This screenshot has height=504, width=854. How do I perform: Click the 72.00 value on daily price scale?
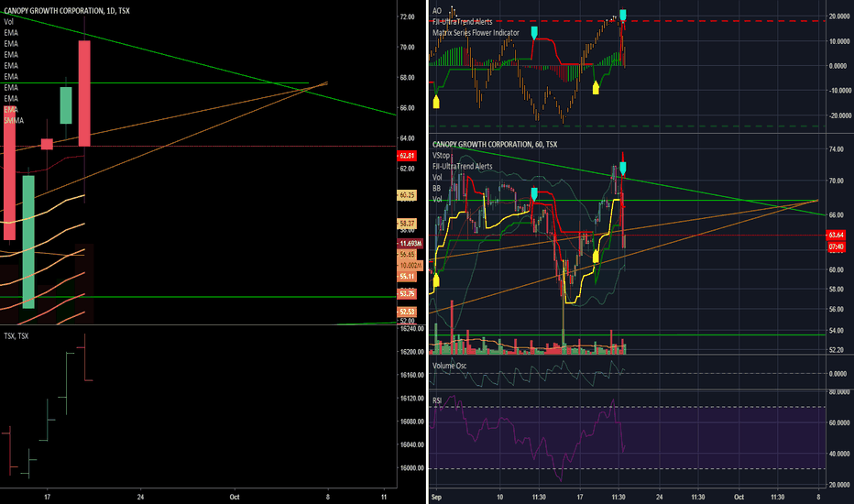pyautogui.click(x=408, y=16)
